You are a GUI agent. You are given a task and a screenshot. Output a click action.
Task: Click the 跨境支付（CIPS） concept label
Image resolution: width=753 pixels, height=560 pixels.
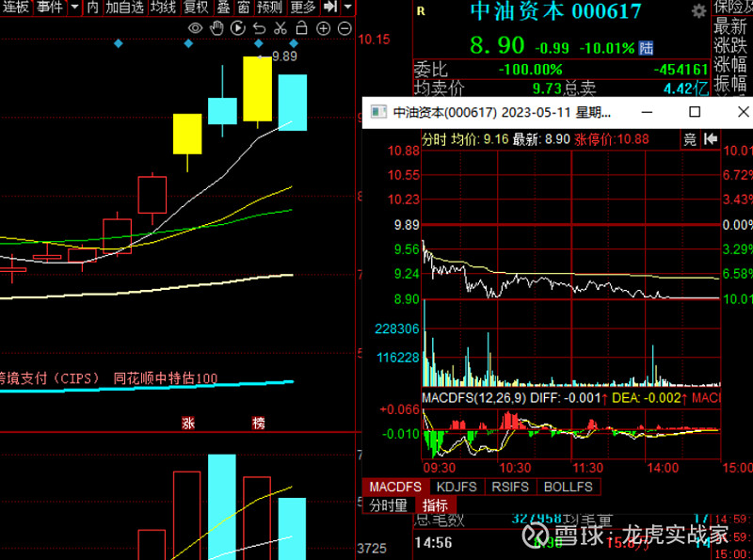[x=49, y=378]
